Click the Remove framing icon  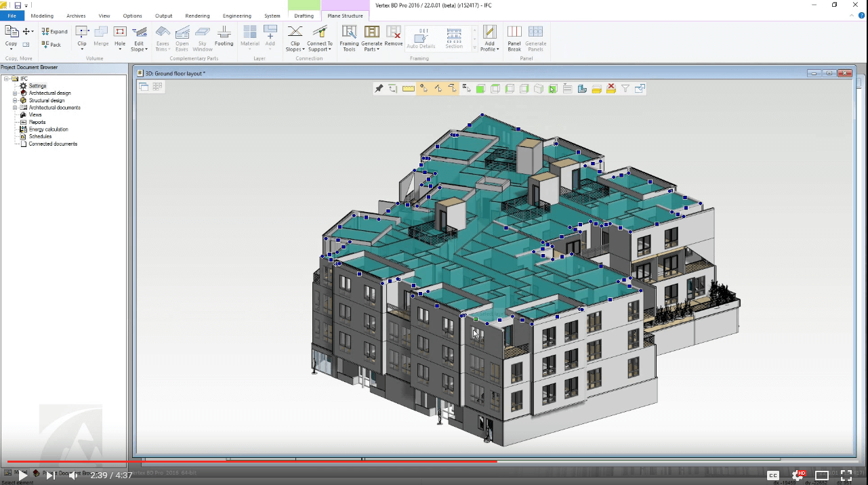pyautogui.click(x=394, y=37)
